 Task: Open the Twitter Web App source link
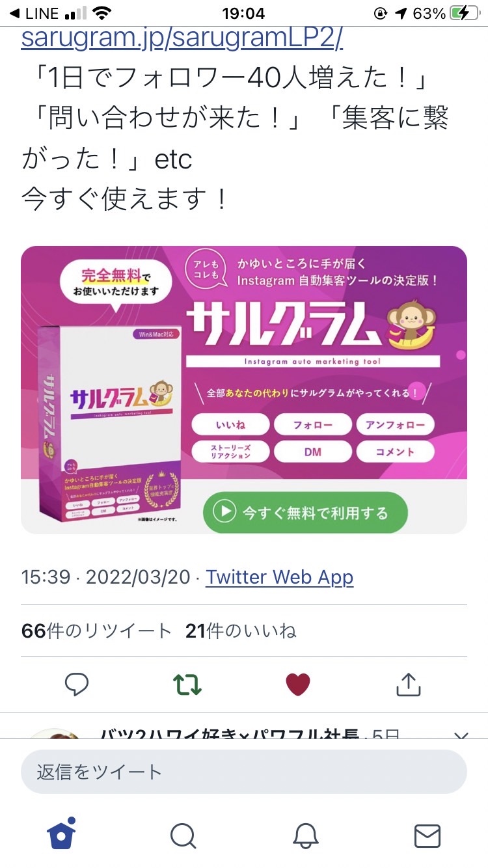click(x=280, y=577)
